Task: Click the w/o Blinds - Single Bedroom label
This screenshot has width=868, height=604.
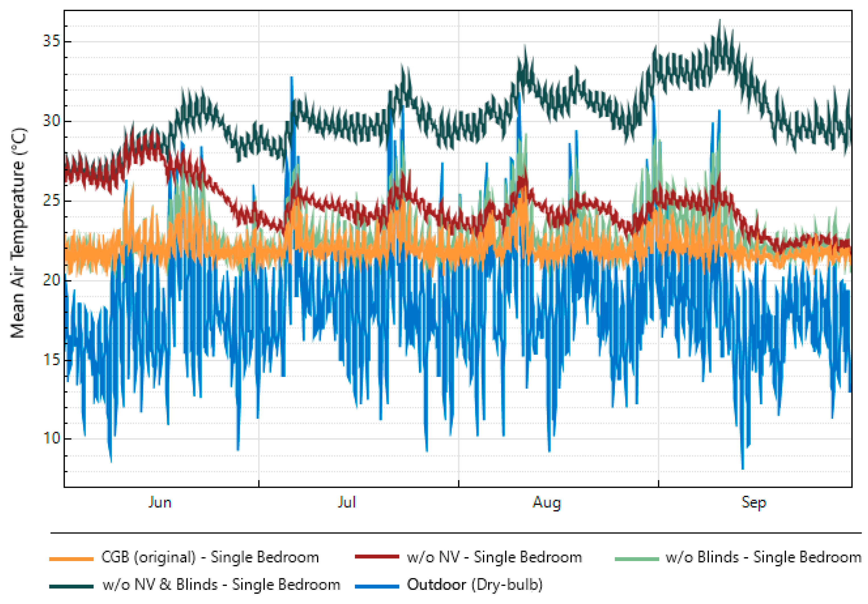Action: point(763,557)
